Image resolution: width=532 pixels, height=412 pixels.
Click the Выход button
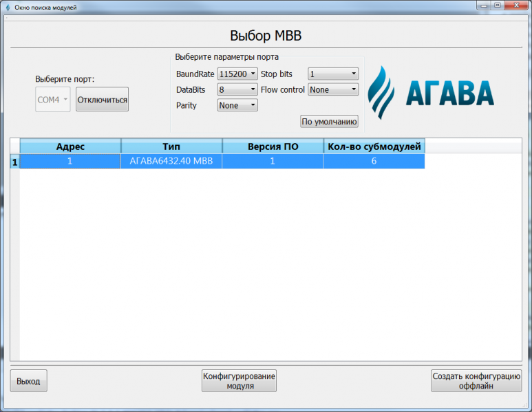pyautogui.click(x=28, y=381)
